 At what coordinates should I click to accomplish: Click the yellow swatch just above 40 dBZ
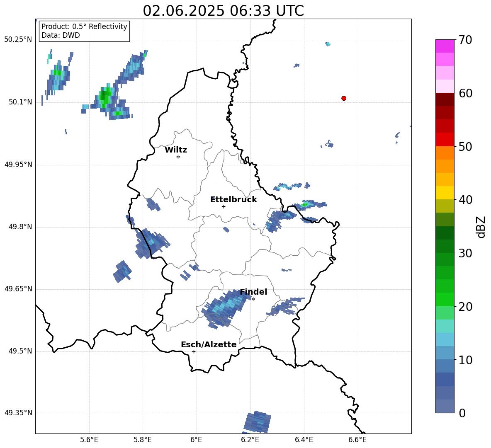tap(445, 193)
